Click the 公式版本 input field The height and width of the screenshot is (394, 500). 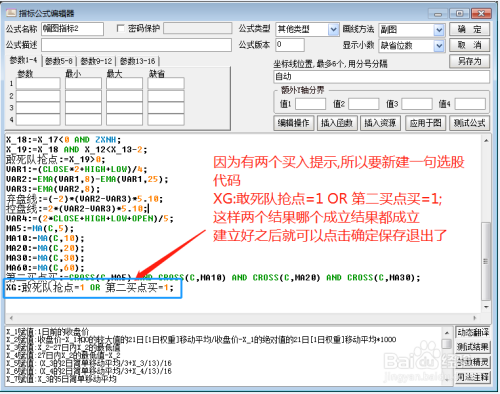click(x=290, y=45)
